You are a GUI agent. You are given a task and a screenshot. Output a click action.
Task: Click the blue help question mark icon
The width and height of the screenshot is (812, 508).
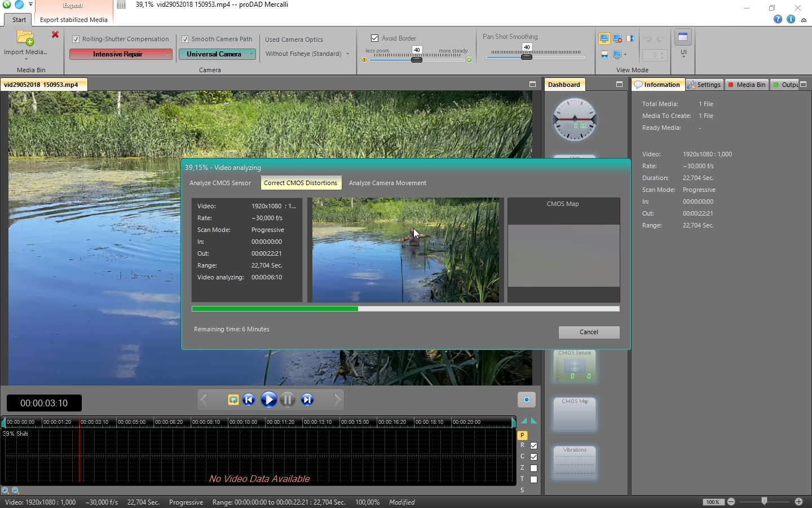pos(778,19)
